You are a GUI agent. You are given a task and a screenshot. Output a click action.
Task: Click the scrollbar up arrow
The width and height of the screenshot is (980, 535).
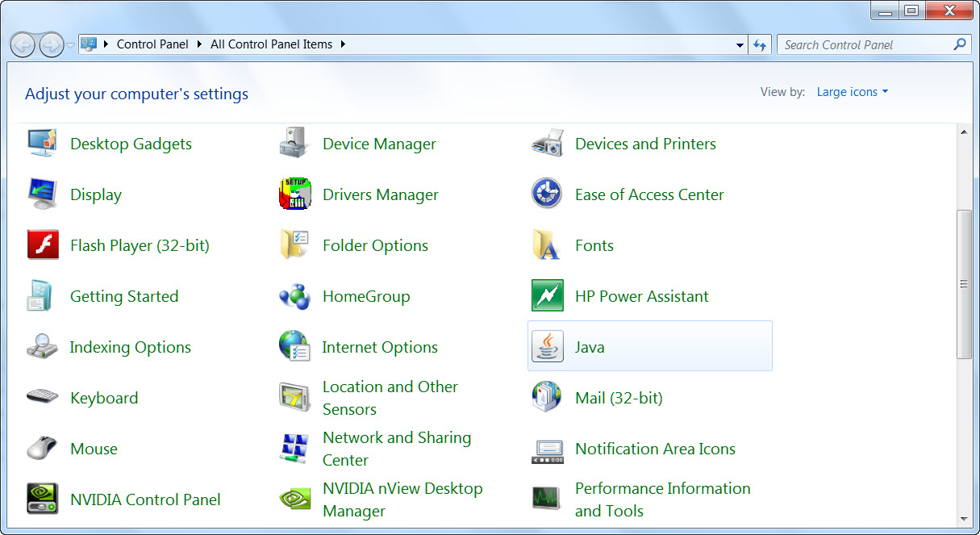click(964, 131)
